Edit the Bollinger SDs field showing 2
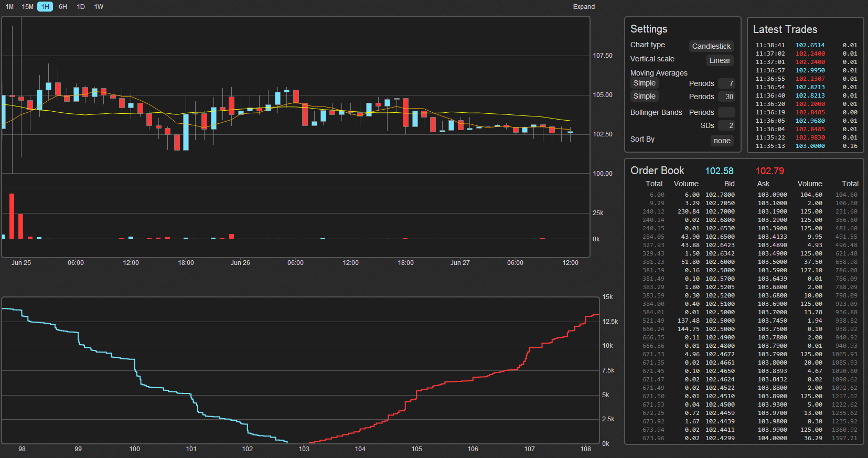 pos(726,125)
